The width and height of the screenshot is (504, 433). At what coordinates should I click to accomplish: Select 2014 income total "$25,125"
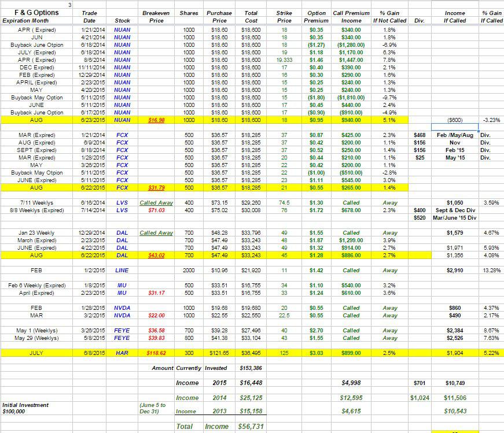pyautogui.click(x=251, y=398)
